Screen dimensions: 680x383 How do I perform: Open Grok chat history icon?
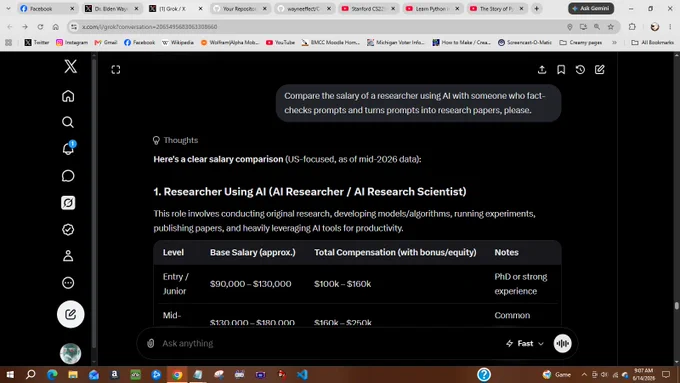pyautogui.click(x=580, y=69)
